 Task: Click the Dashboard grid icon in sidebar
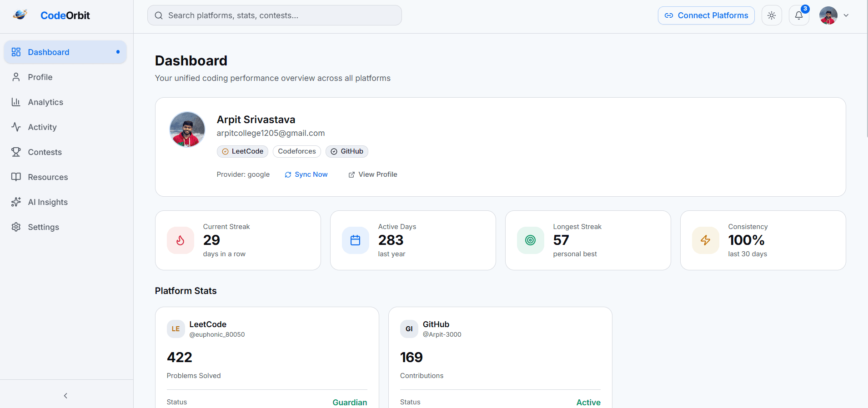click(x=16, y=52)
